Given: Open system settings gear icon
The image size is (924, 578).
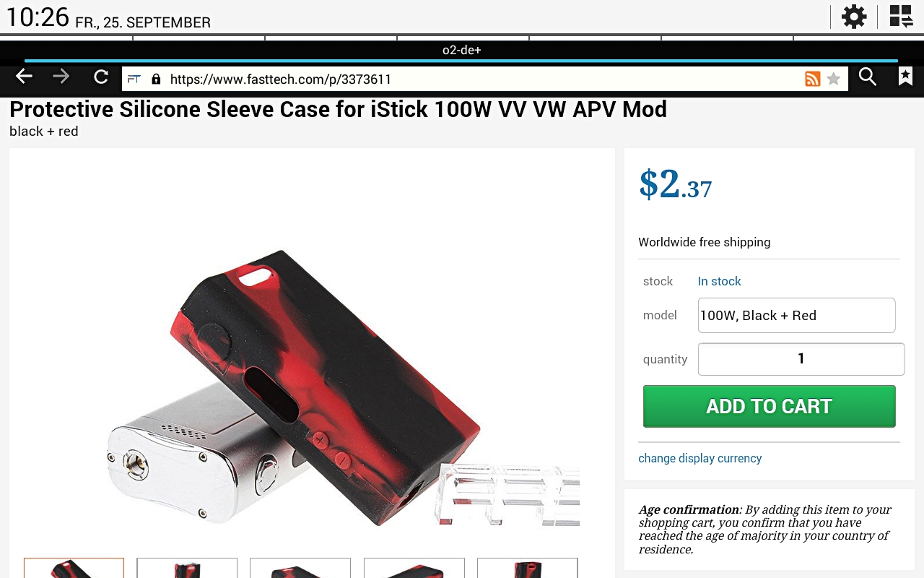Looking at the screenshot, I should point(854,16).
